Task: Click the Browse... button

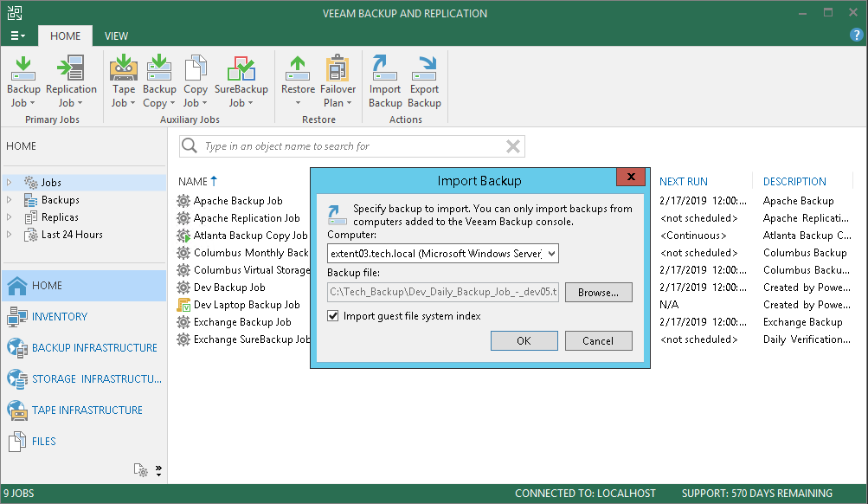Action: [x=598, y=293]
